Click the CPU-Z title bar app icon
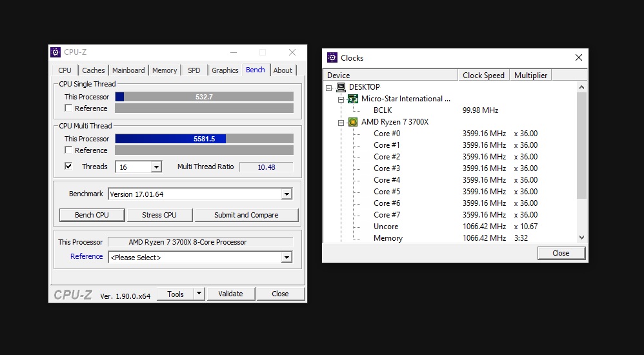The height and width of the screenshot is (355, 644). 55,52
